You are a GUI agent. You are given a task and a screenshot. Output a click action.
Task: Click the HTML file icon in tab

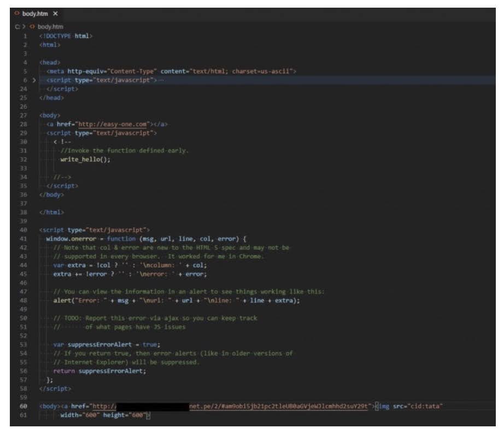click(x=17, y=14)
